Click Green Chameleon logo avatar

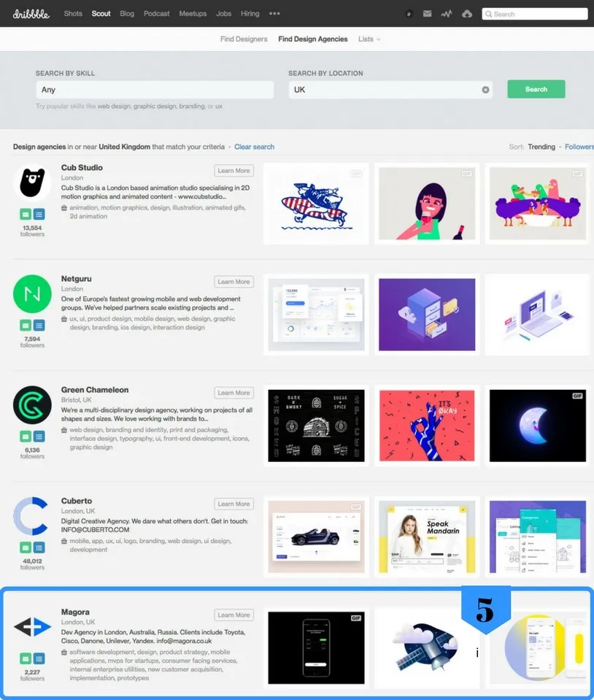click(x=32, y=405)
